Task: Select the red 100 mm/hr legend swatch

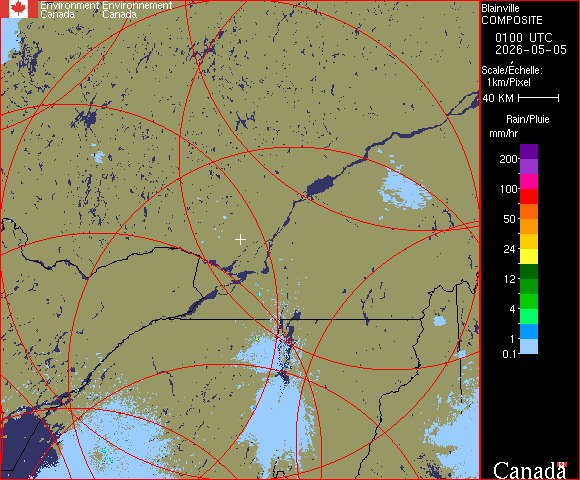Action: (x=529, y=196)
